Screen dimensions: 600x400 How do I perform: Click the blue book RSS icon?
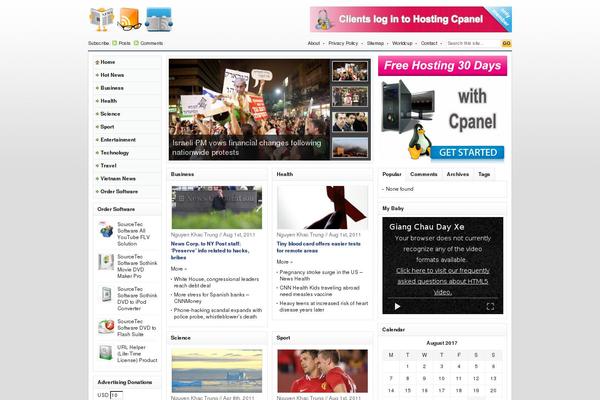tap(159, 19)
